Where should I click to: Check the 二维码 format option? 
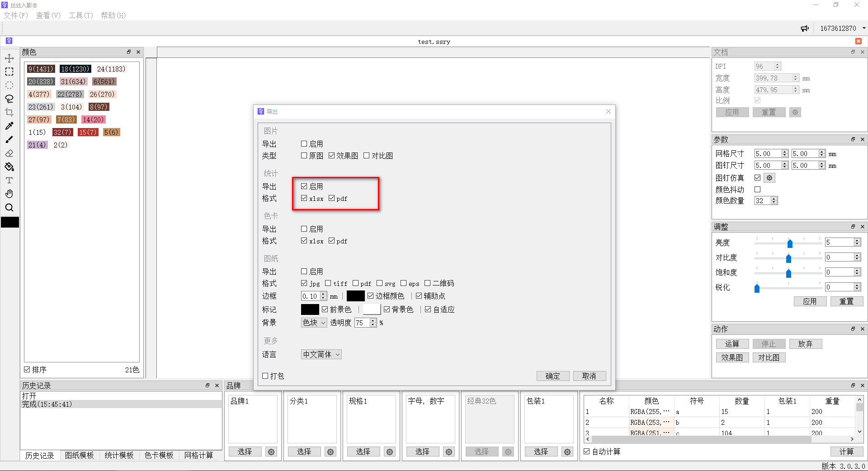pyautogui.click(x=427, y=283)
